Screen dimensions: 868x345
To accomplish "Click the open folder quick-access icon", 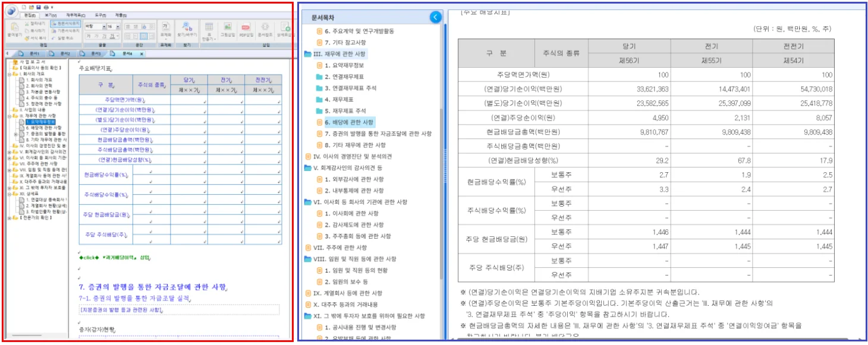I will (x=31, y=7).
